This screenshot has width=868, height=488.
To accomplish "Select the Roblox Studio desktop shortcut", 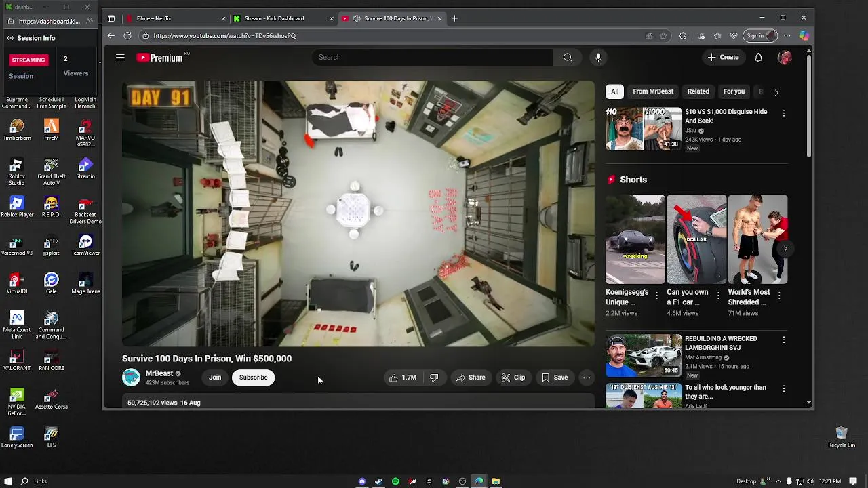I will pyautogui.click(x=17, y=172).
